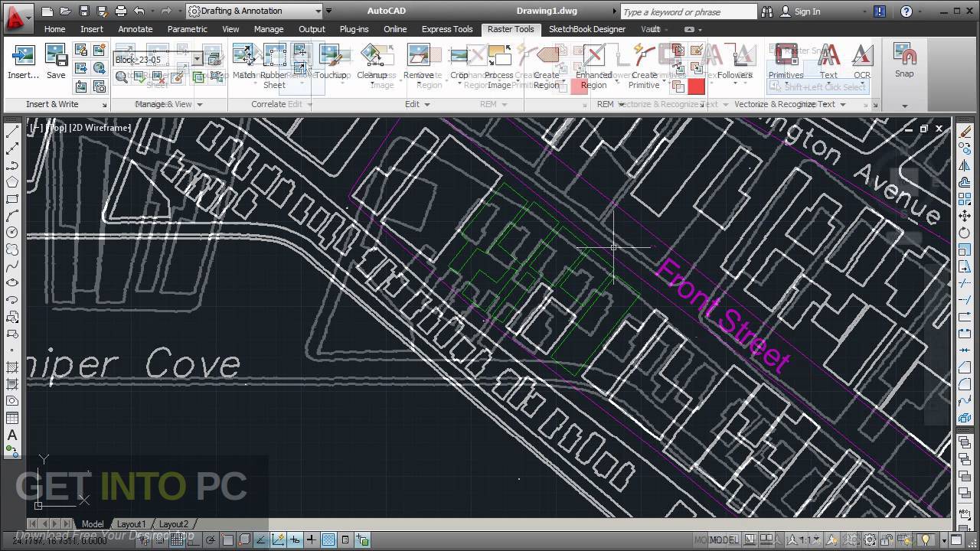Open the Parametric ribbon tab
Screen dimensions: 980x551
187,29
